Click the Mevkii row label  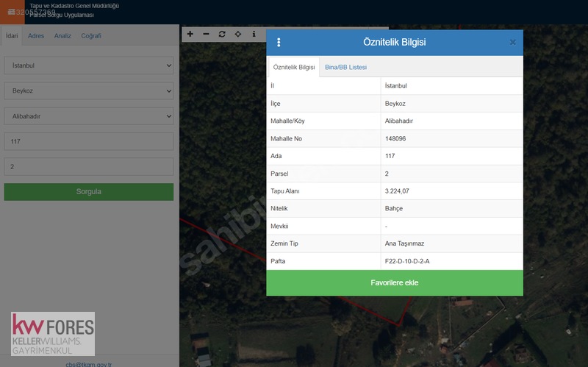click(x=279, y=227)
